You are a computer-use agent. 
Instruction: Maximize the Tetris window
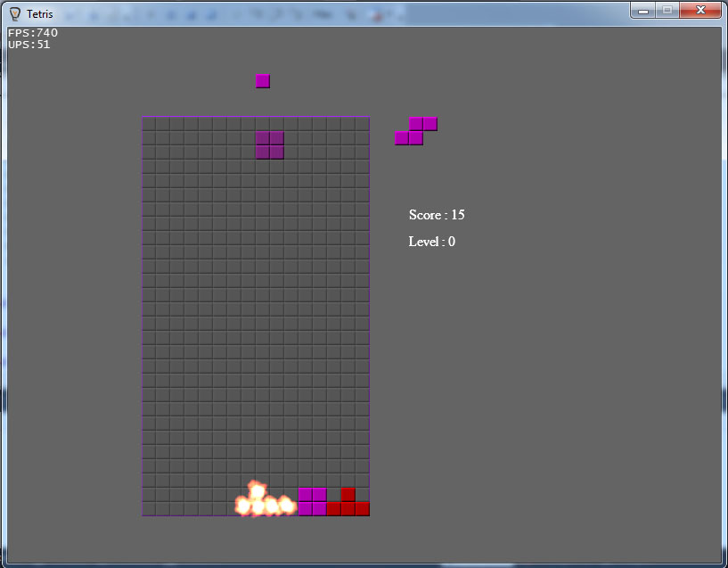(x=667, y=10)
